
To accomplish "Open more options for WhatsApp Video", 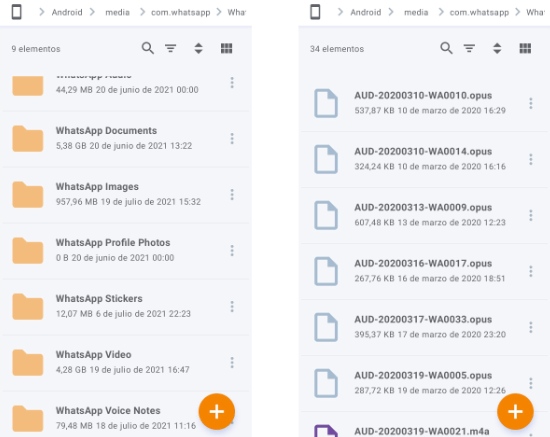I will [x=232, y=363].
